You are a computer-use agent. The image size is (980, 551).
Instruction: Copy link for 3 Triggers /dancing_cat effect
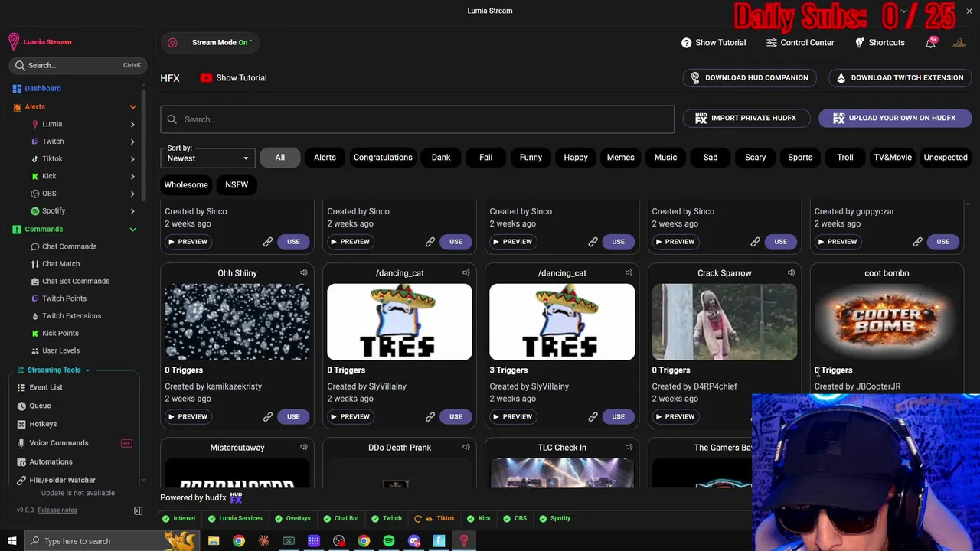(x=593, y=416)
